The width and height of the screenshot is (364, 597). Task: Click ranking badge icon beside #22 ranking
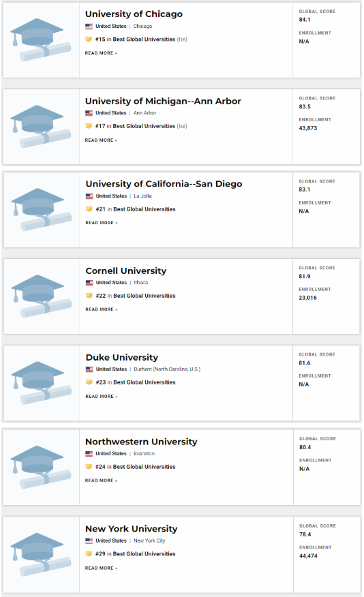pyautogui.click(x=89, y=296)
